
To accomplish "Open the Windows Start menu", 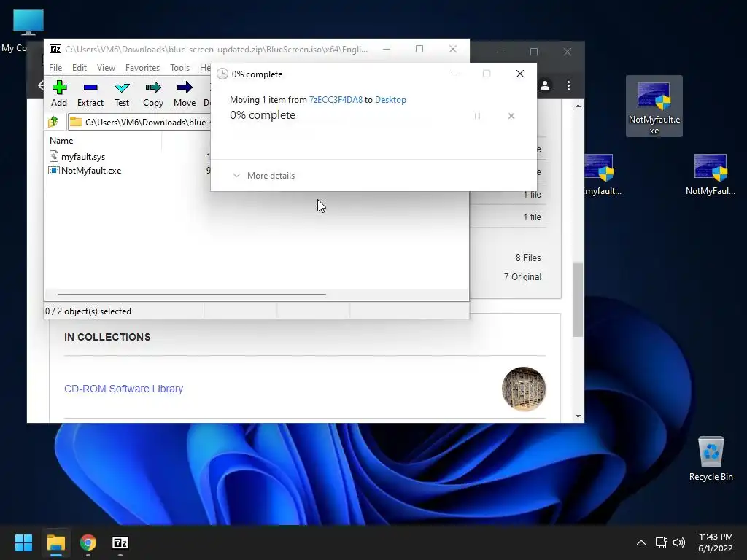I will coord(23,542).
